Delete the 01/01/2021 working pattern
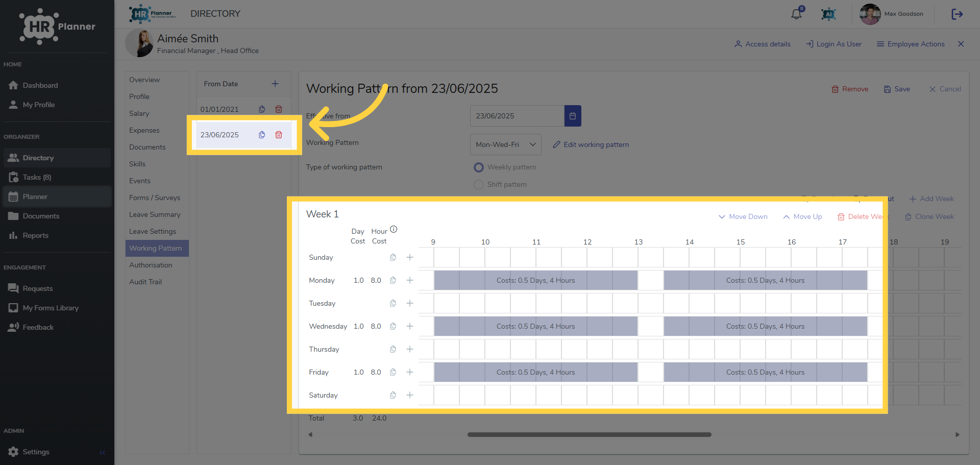The height and width of the screenshot is (465, 980). tap(279, 109)
